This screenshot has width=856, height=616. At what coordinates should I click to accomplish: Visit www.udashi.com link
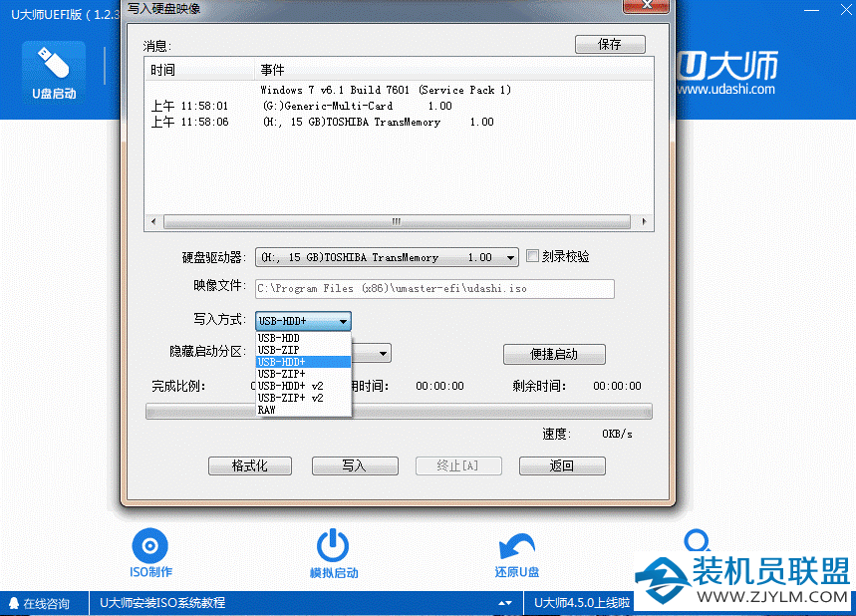pyautogui.click(x=726, y=89)
